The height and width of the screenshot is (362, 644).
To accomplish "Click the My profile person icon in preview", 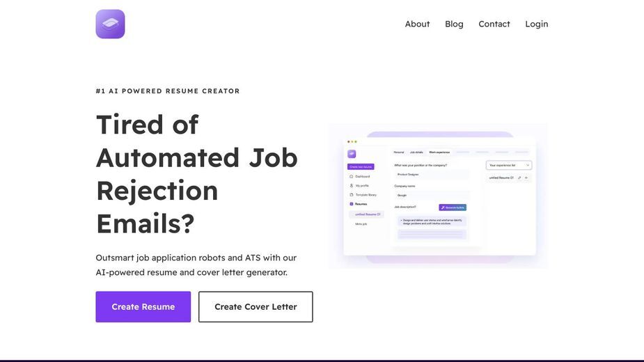I will click(351, 186).
